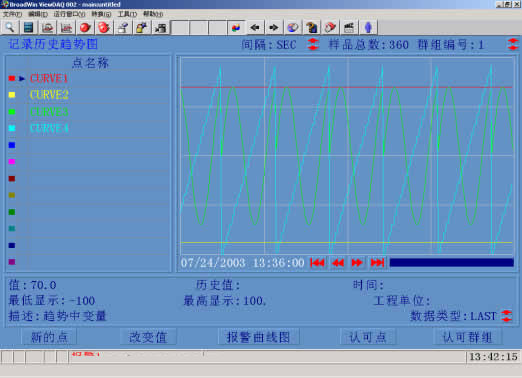This screenshot has width=522, height=378.
Task: Open the 工具 menu
Action: tap(127, 14)
